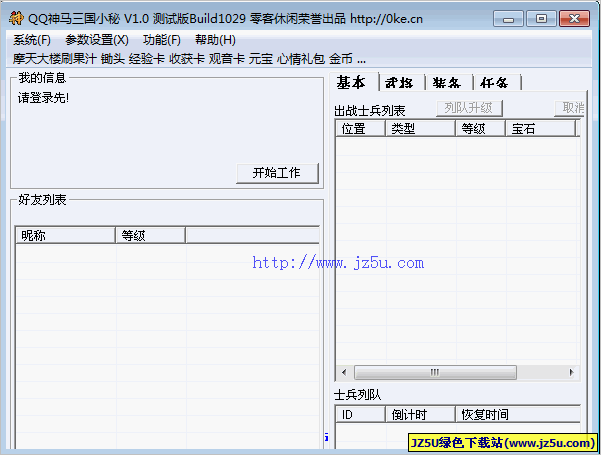This screenshot has height=455, width=601.
Task: Sort friends list by 昵称 column
Action: 65,235
